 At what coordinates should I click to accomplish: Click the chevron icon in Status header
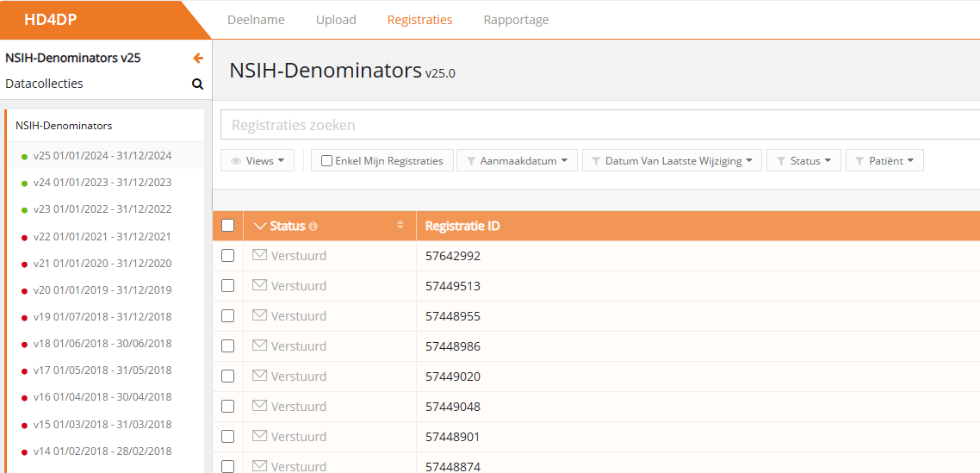[x=261, y=226]
